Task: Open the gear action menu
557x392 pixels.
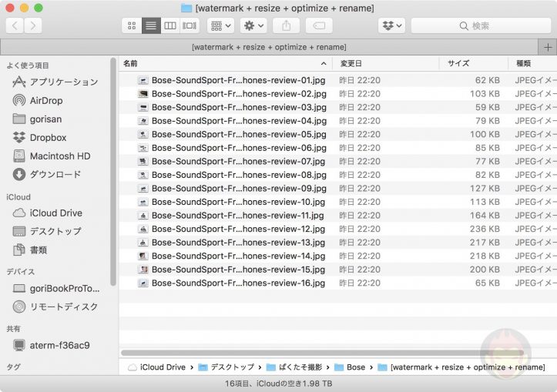Action: coord(253,25)
